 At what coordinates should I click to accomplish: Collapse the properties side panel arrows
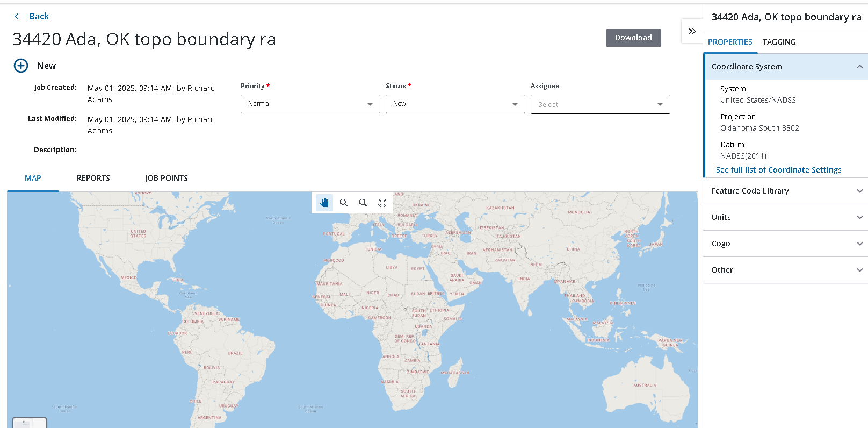pyautogui.click(x=692, y=31)
